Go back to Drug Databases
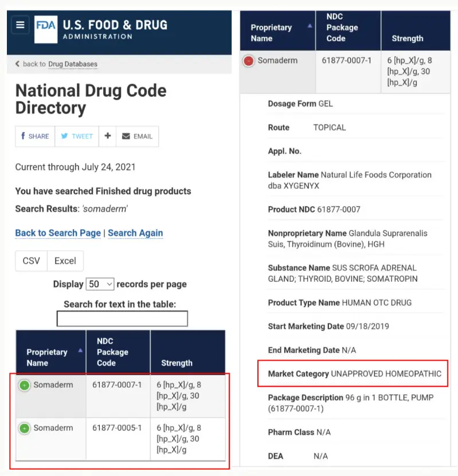This screenshot has height=476, width=458. tap(73, 64)
